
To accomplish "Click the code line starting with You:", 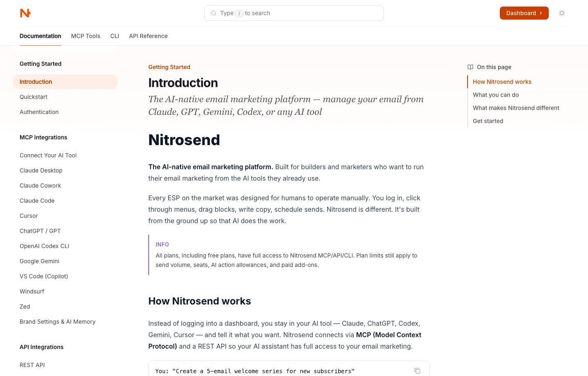I will [255, 371].
